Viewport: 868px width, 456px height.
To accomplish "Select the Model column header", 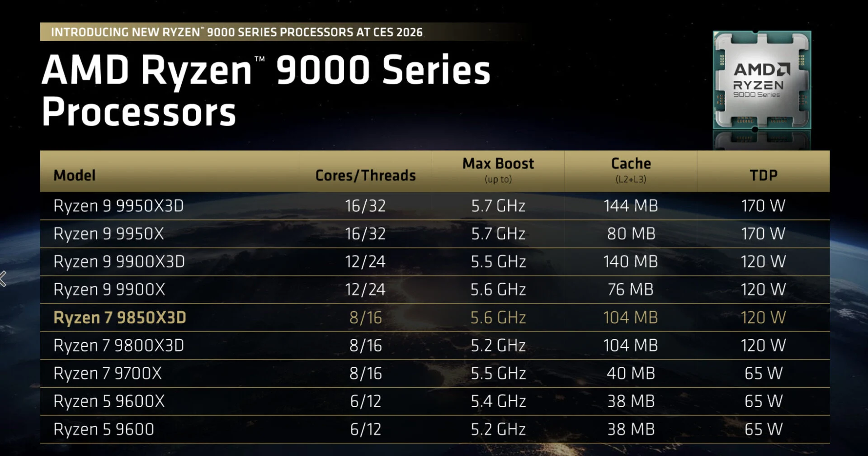I will (75, 175).
